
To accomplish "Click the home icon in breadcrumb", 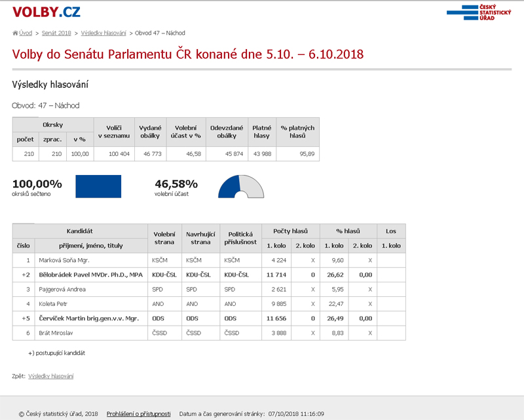I will 15,33.
